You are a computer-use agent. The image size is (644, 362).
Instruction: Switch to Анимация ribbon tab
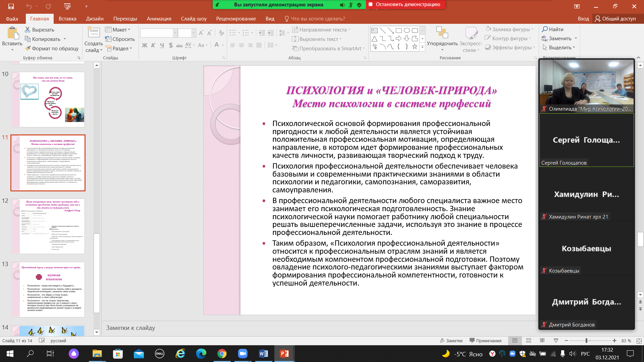coord(159,19)
